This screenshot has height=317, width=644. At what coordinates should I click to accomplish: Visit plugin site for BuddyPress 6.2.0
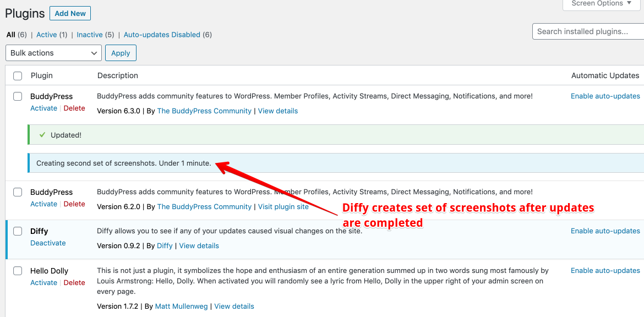click(283, 206)
